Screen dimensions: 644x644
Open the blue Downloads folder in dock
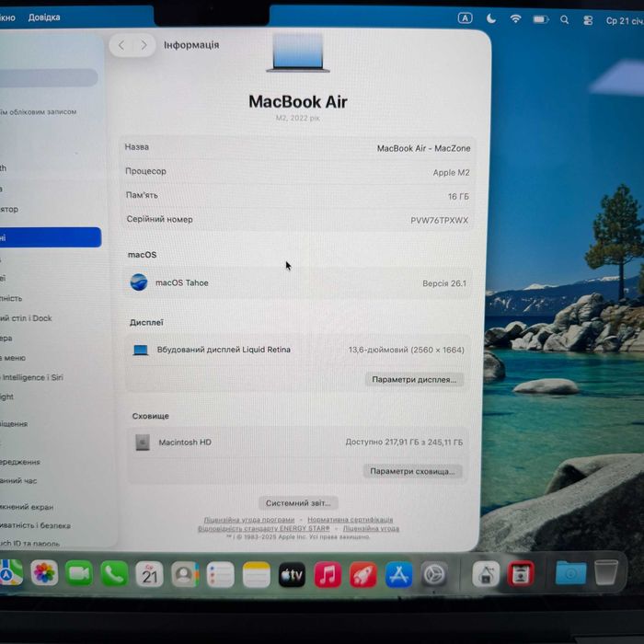[x=570, y=572]
